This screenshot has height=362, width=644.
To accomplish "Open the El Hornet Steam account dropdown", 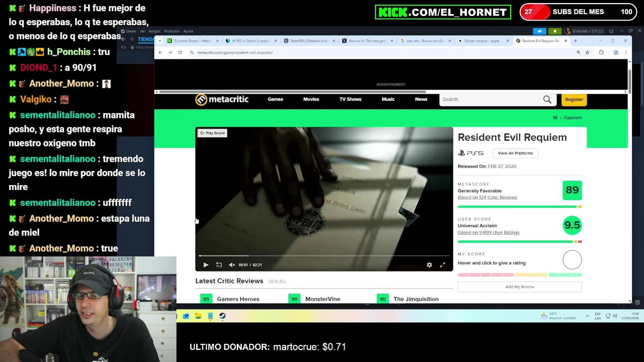I will [x=584, y=31].
